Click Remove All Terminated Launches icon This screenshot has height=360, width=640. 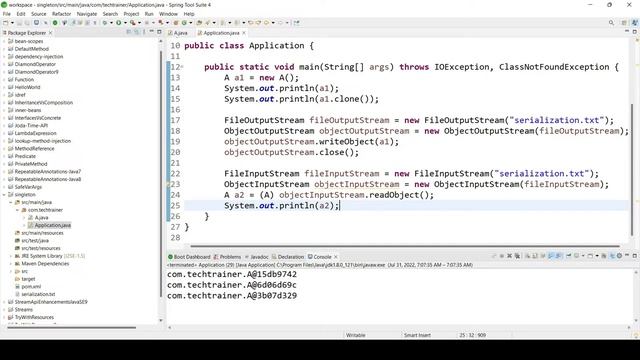517,256
